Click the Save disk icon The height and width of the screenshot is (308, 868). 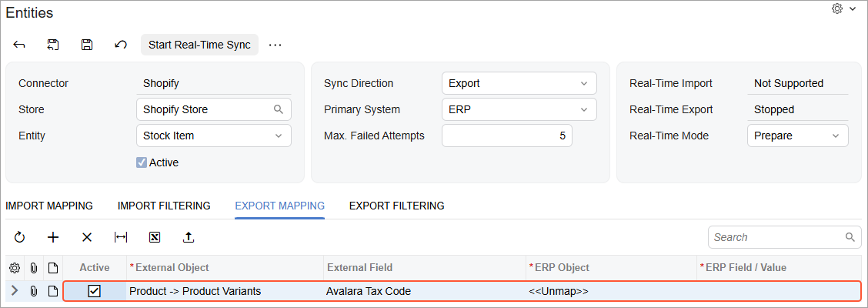[87, 45]
